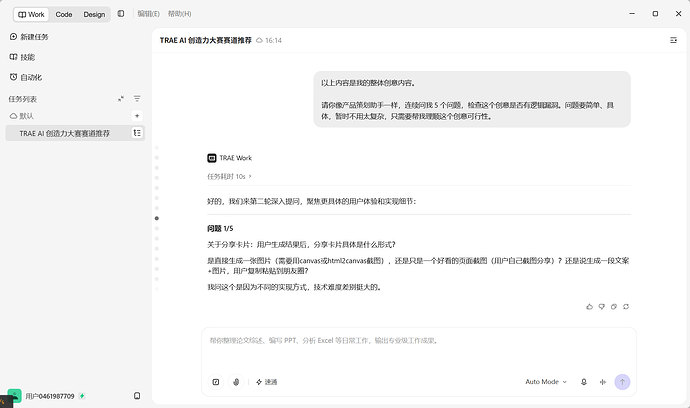
Task: Switch to the Design mode tab
Action: tap(94, 15)
